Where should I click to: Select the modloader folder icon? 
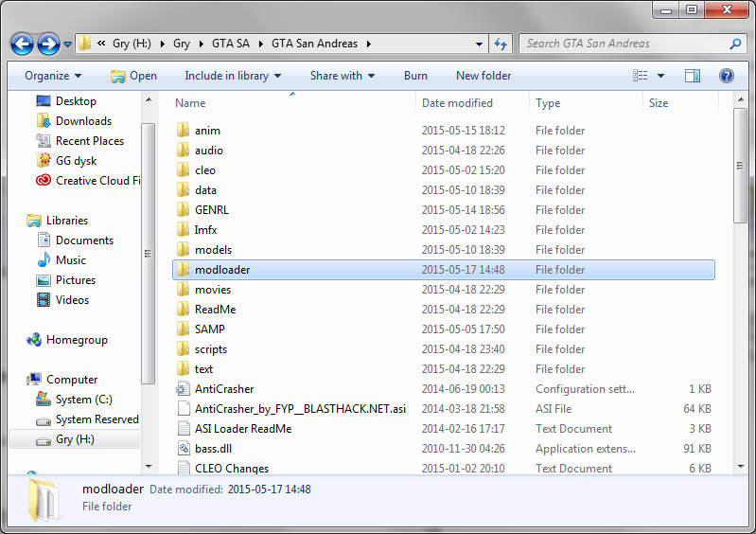pos(183,269)
